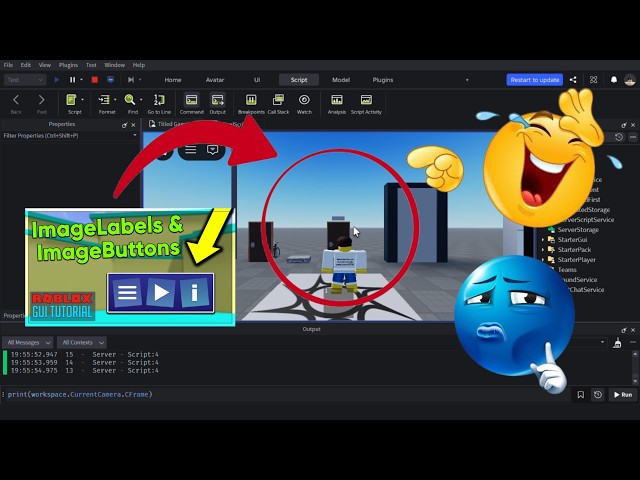
Task: Open the Window menu
Action: click(114, 65)
